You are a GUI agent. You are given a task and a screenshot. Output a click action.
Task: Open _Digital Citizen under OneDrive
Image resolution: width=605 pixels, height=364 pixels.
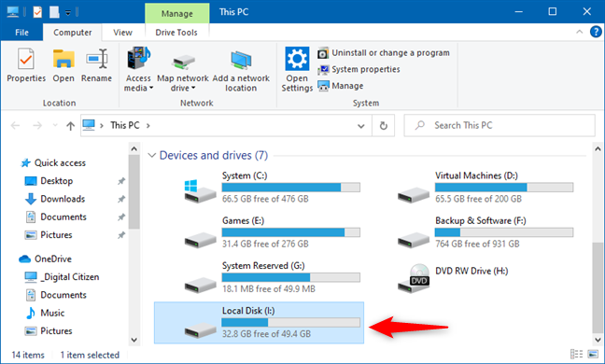click(62, 277)
